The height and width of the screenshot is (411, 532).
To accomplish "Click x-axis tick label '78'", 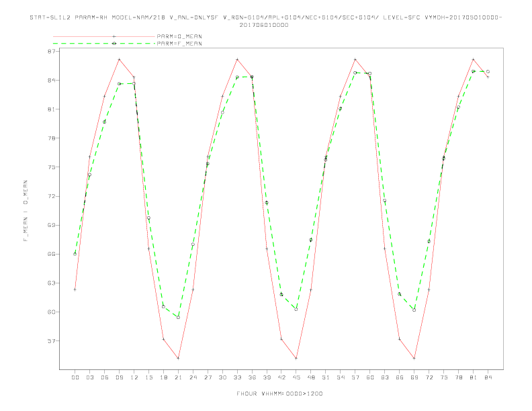I will (x=459, y=377).
